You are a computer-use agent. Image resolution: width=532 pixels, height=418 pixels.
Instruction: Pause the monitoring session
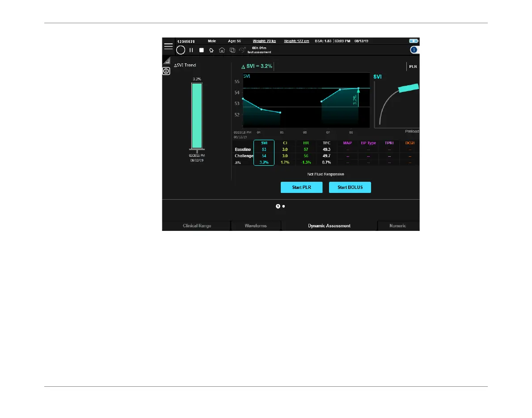(x=191, y=50)
